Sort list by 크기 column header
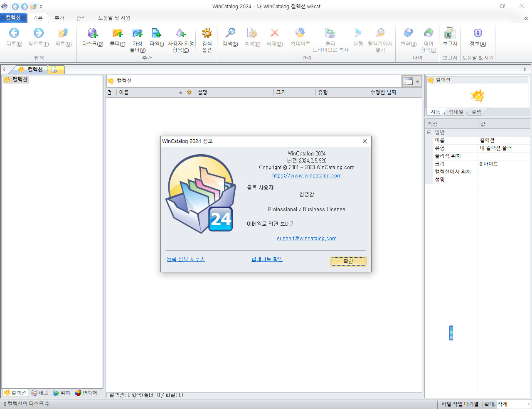532x409 pixels. click(295, 92)
